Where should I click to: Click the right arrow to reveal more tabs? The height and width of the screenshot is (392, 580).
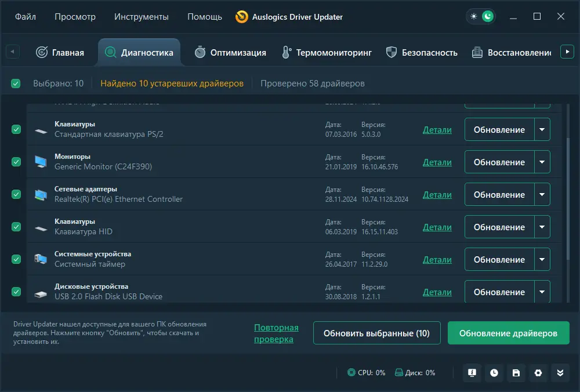click(567, 51)
